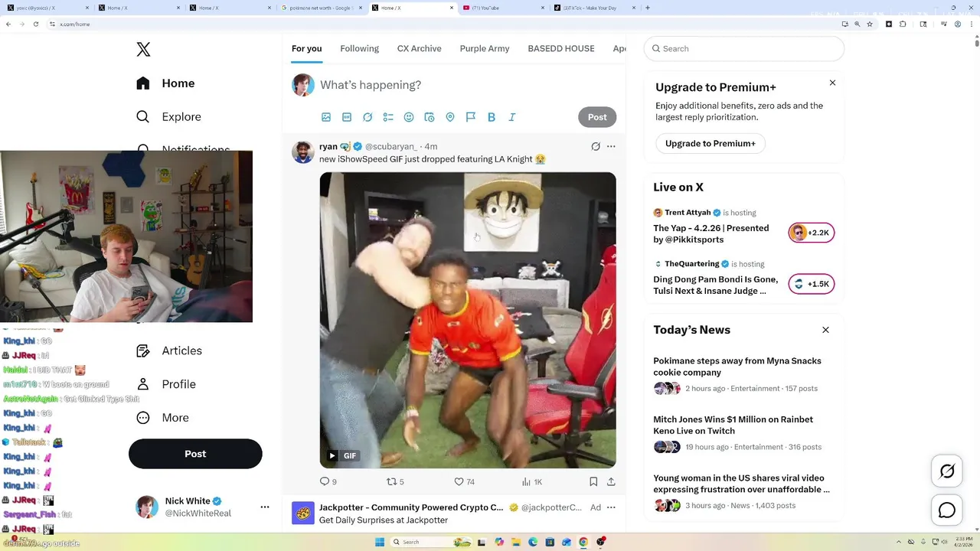Switch to the CX Archive tab
The height and width of the screenshot is (551, 980).
419,48
